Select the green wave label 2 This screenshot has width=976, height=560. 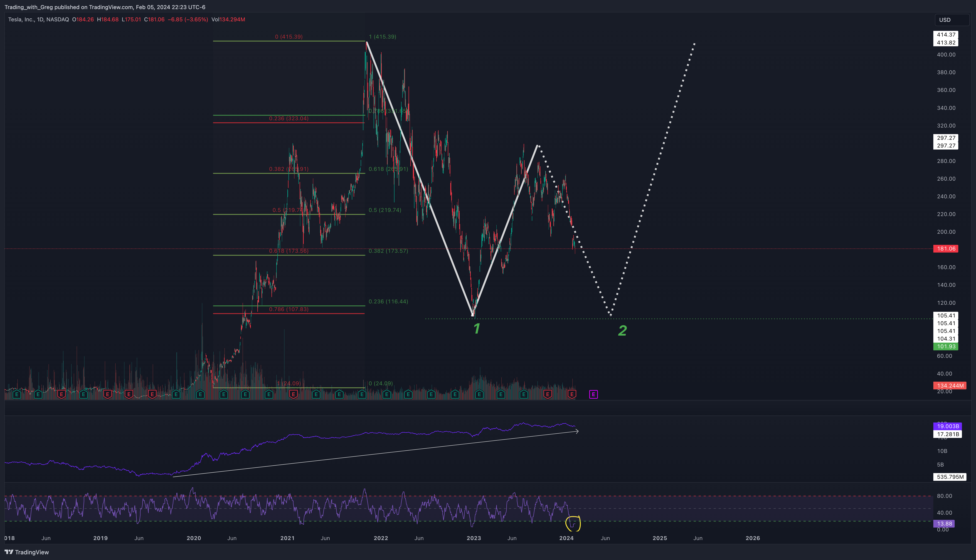click(x=622, y=331)
